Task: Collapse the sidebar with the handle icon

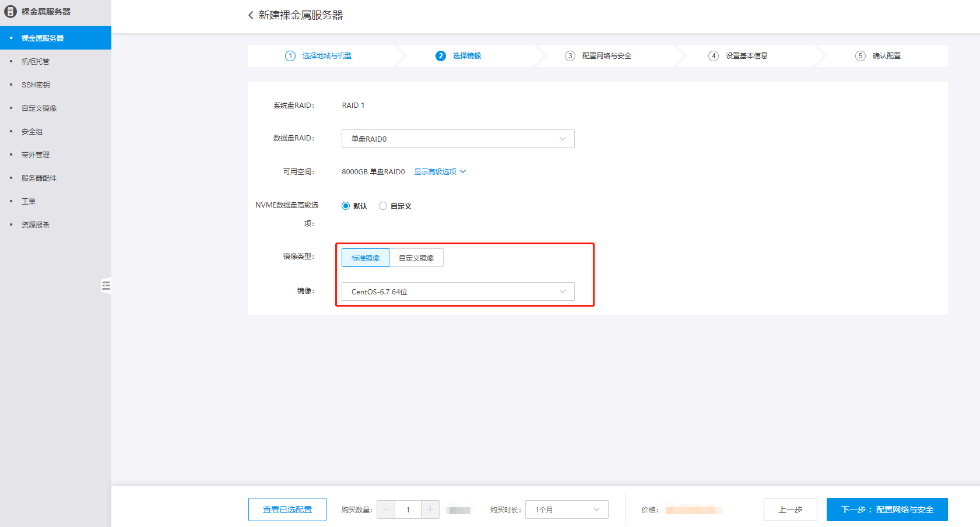Action: click(106, 286)
